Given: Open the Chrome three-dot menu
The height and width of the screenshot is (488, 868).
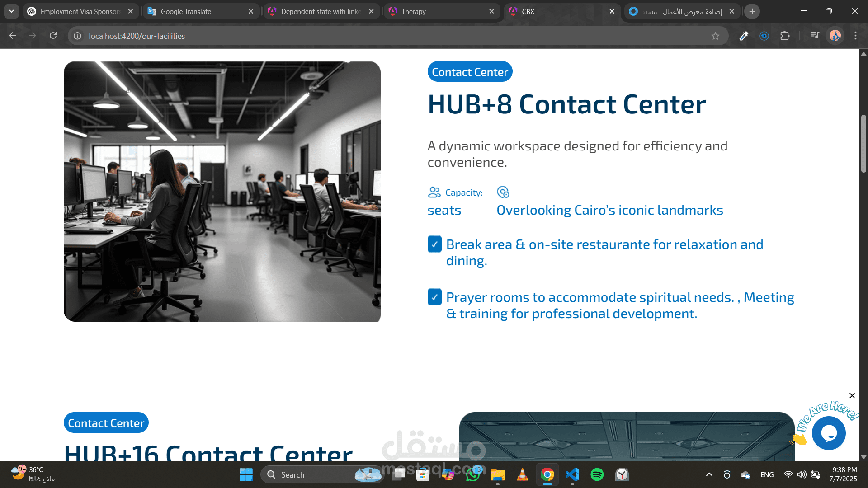Looking at the screenshot, I should click(x=855, y=36).
